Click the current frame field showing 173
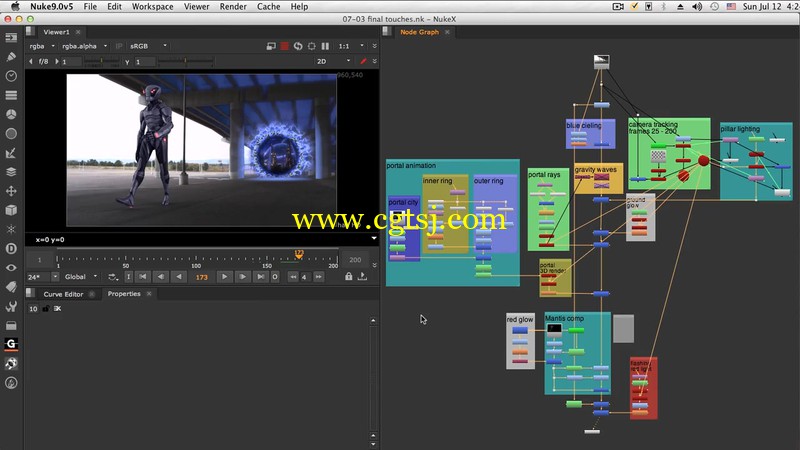The image size is (800, 450). 202,277
